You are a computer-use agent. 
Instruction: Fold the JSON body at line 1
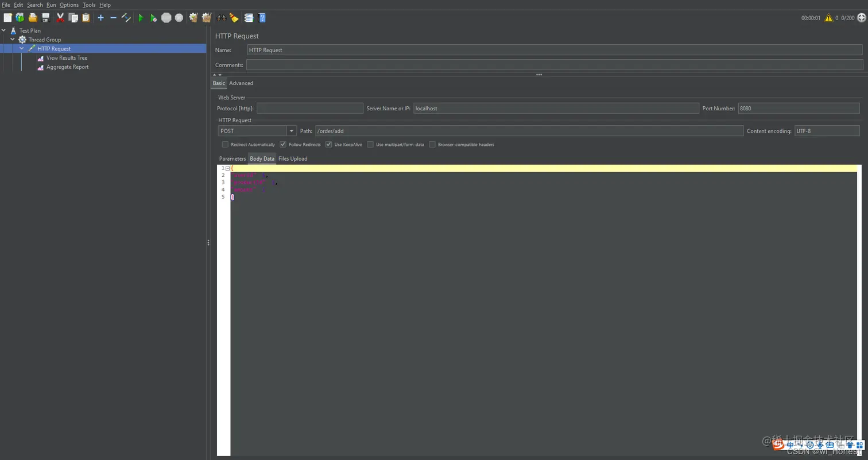pos(227,168)
